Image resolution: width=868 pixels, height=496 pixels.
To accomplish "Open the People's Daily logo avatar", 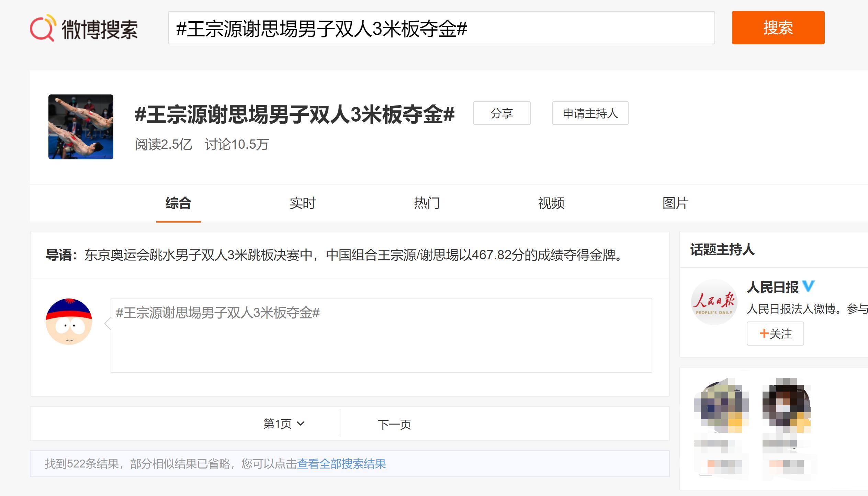I will pyautogui.click(x=714, y=302).
